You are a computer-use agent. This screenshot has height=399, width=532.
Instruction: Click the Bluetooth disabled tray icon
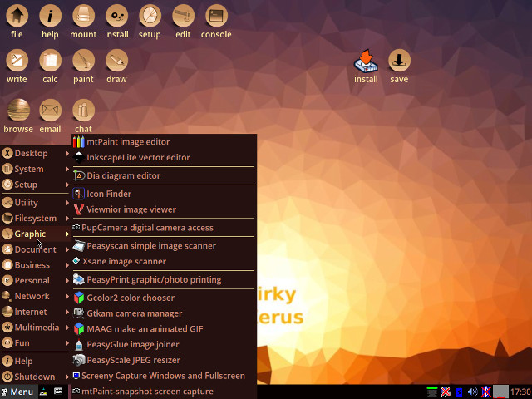(x=486, y=392)
